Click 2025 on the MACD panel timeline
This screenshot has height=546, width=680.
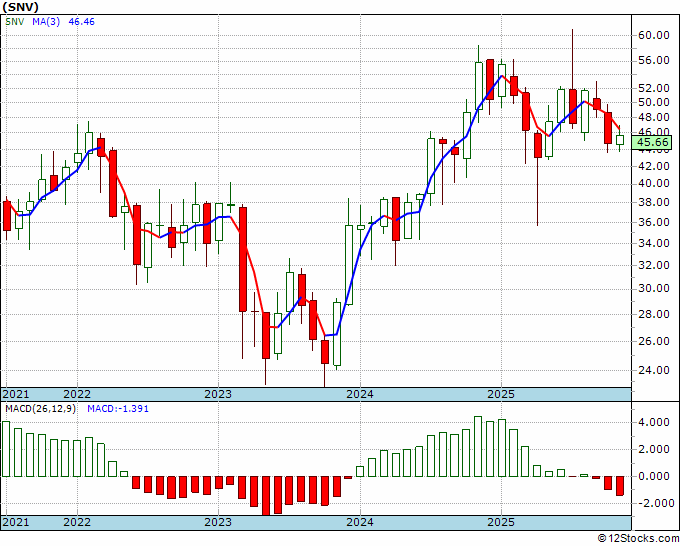click(x=501, y=522)
